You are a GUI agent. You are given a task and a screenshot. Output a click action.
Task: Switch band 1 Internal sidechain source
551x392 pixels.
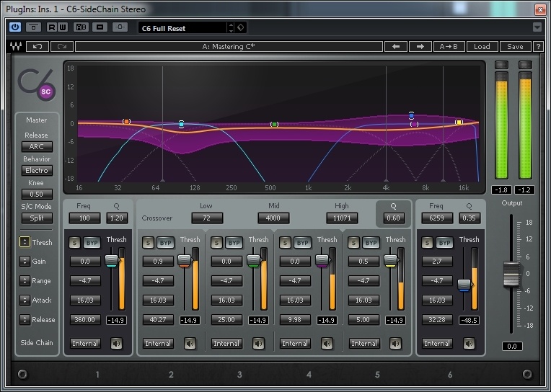85,343
